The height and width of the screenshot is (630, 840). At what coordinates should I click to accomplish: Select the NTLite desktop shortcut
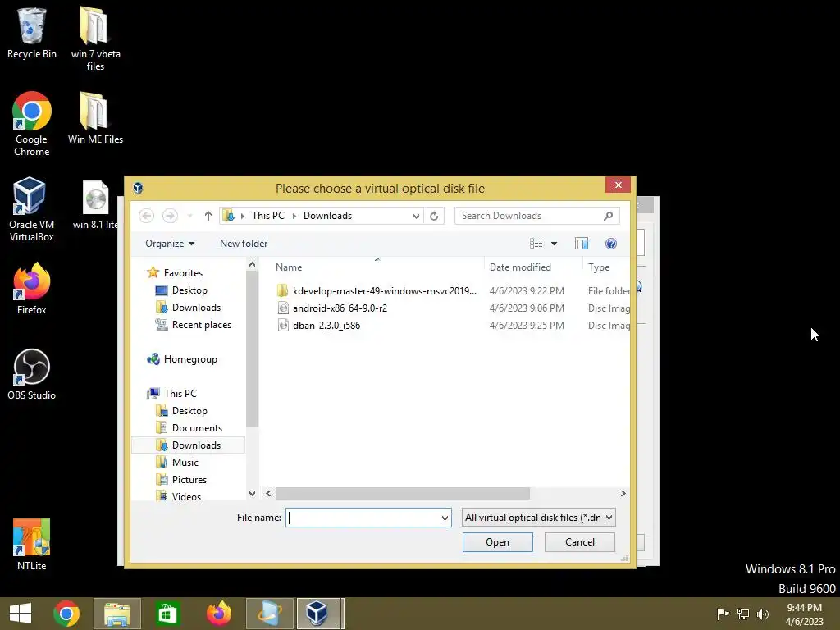click(32, 545)
